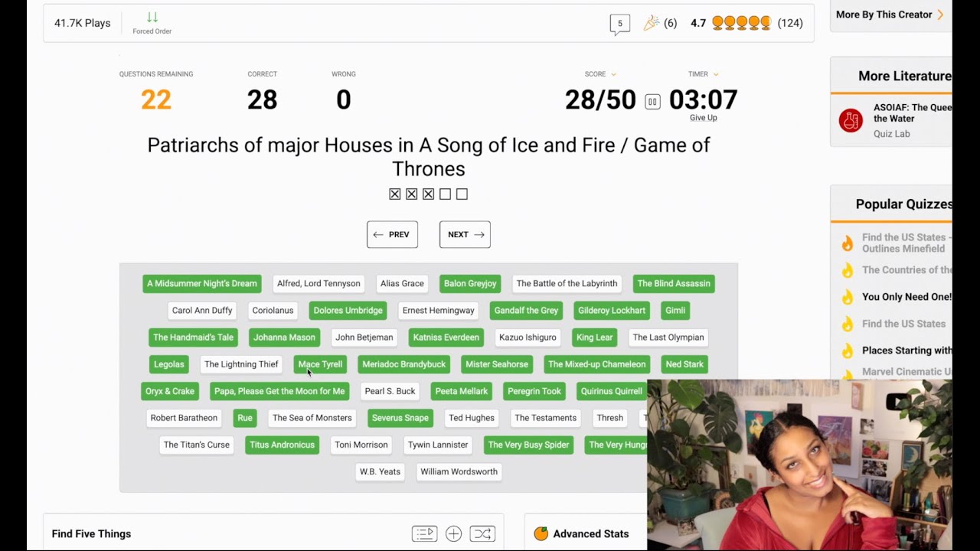Pick The Battle of the Labyrinth tile
The width and height of the screenshot is (980, 551).
(x=567, y=283)
